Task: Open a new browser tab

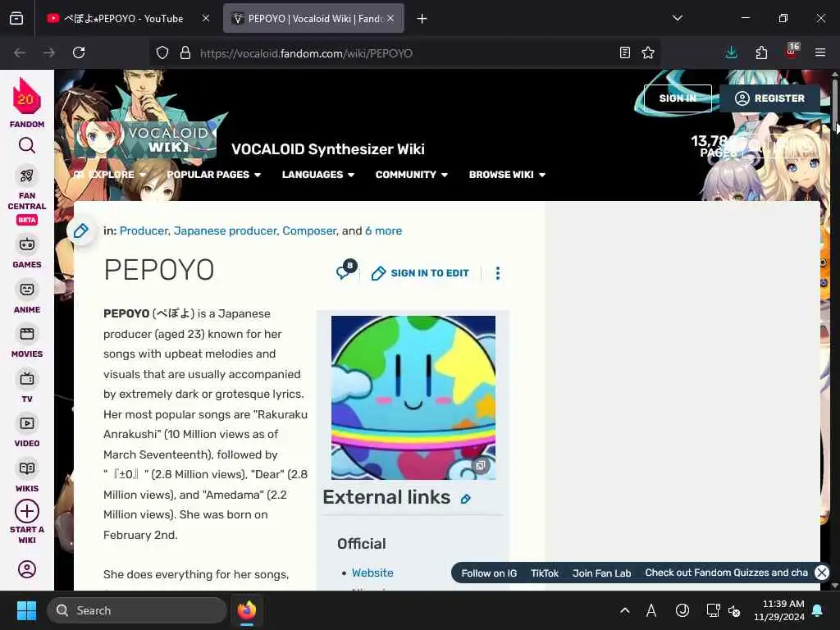Action: tap(422, 19)
